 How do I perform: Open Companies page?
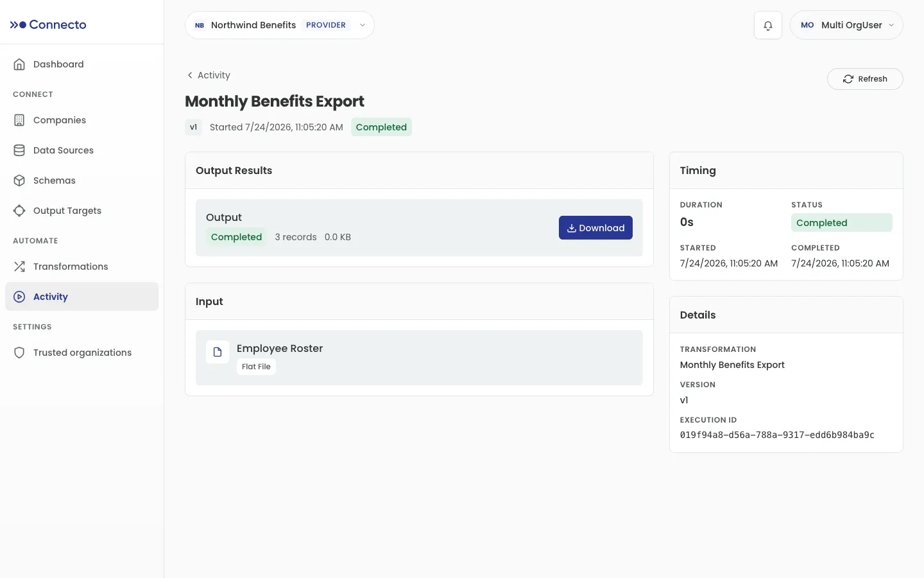point(81,120)
